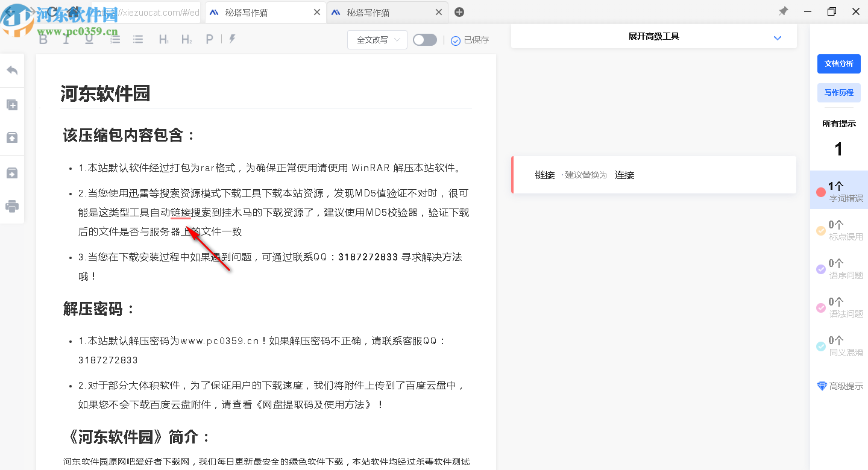868x470 pixels.
Task: Click the heading 该压缩包内容包含：
Action: coord(130,135)
